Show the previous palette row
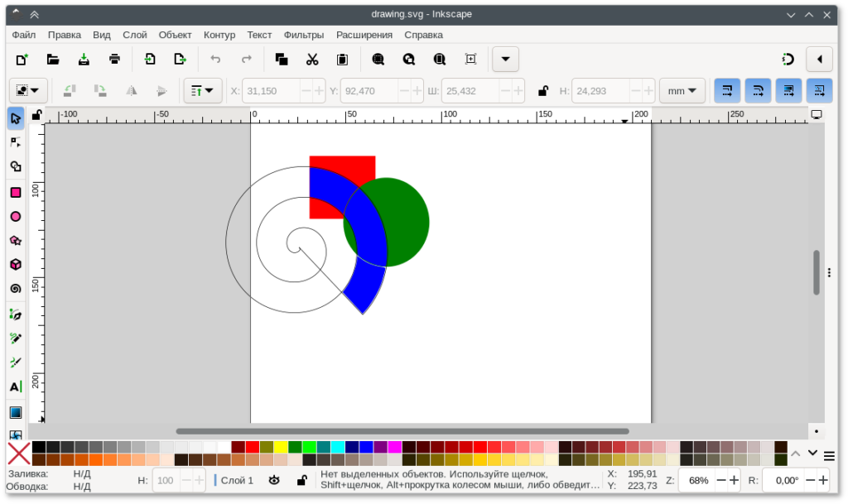The height and width of the screenshot is (504, 848). (x=796, y=454)
